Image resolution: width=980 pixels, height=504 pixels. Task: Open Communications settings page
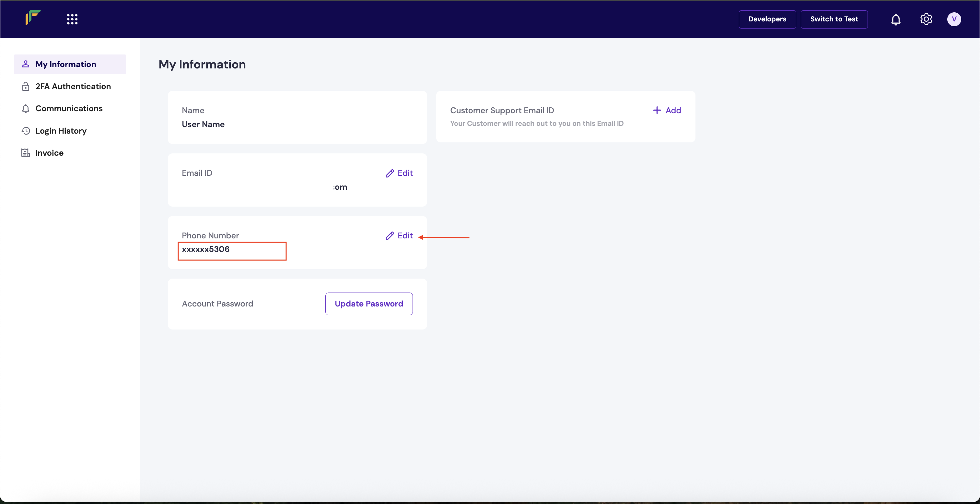[x=69, y=109]
